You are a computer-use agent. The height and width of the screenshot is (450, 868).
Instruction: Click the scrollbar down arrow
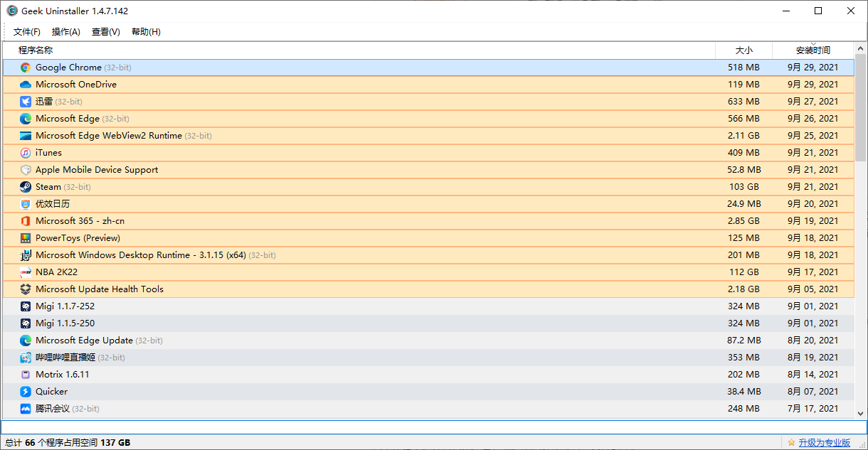click(x=860, y=412)
